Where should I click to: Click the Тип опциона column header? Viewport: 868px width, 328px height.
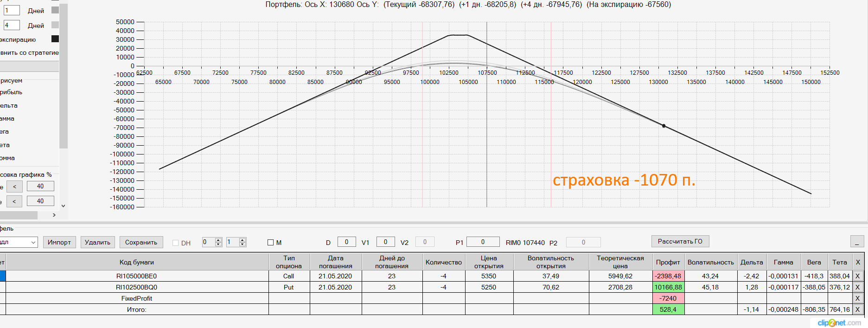(289, 262)
